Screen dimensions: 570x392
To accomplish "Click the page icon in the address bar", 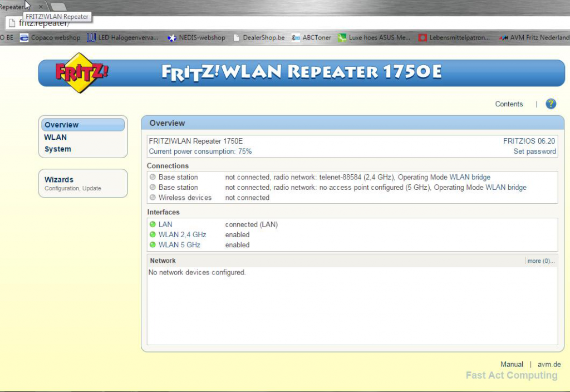I will [x=12, y=23].
